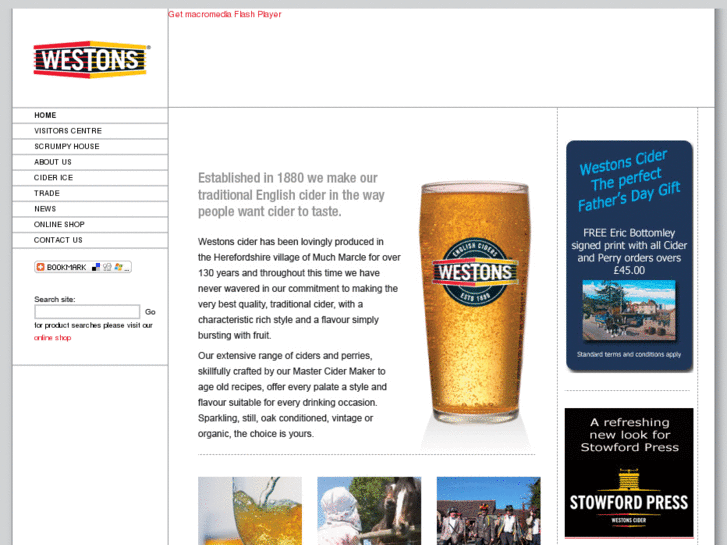Click the Eric Bottomley print picture
This screenshot has width=727, height=545.
[x=629, y=310]
